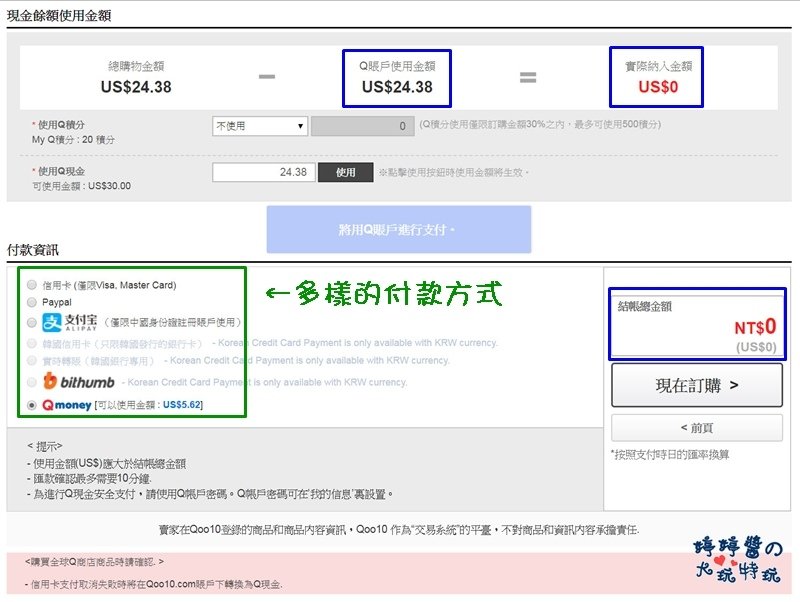The image size is (800, 602).
Task: Select the bithumb payment radio button
Action: coord(32,382)
